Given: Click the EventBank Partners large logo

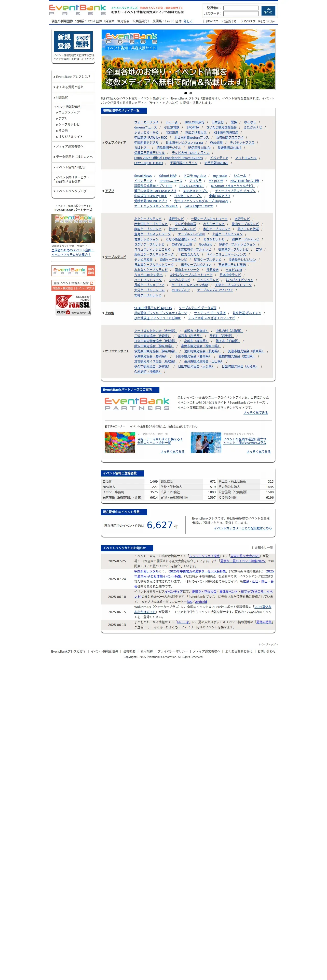Looking at the screenshot, I should click(x=137, y=403).
